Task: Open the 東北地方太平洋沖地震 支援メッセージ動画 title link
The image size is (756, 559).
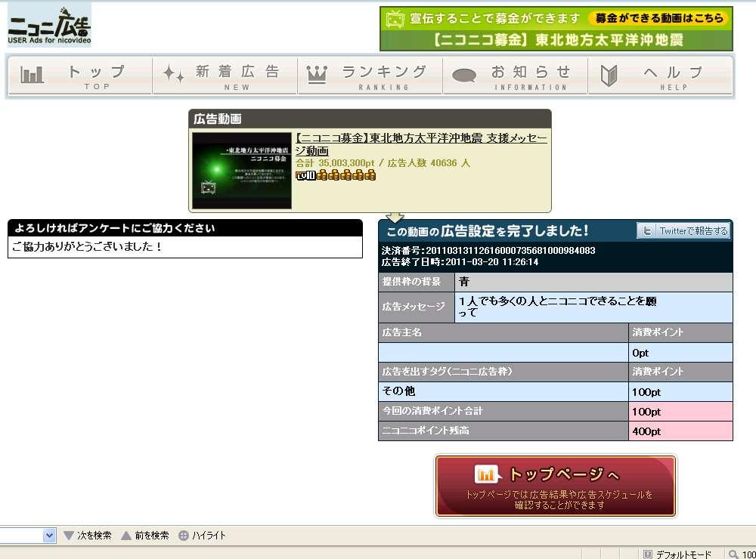Action: [421, 144]
